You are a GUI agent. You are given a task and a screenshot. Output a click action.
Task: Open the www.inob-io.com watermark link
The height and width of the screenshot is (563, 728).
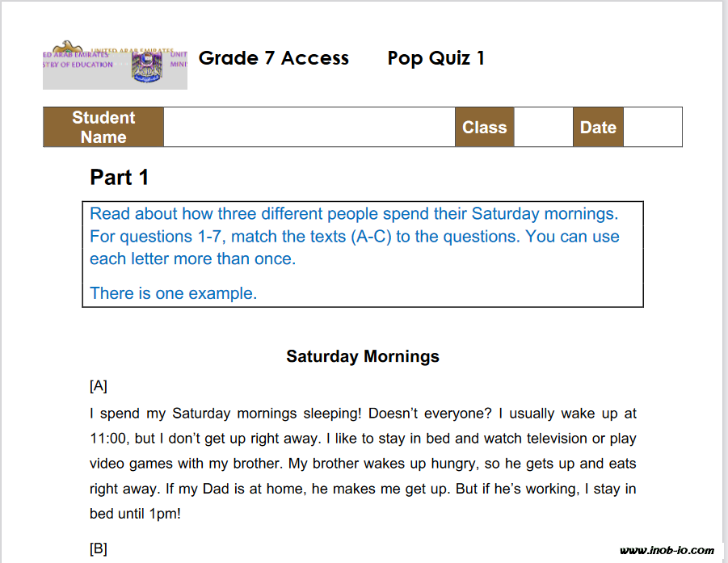667,550
